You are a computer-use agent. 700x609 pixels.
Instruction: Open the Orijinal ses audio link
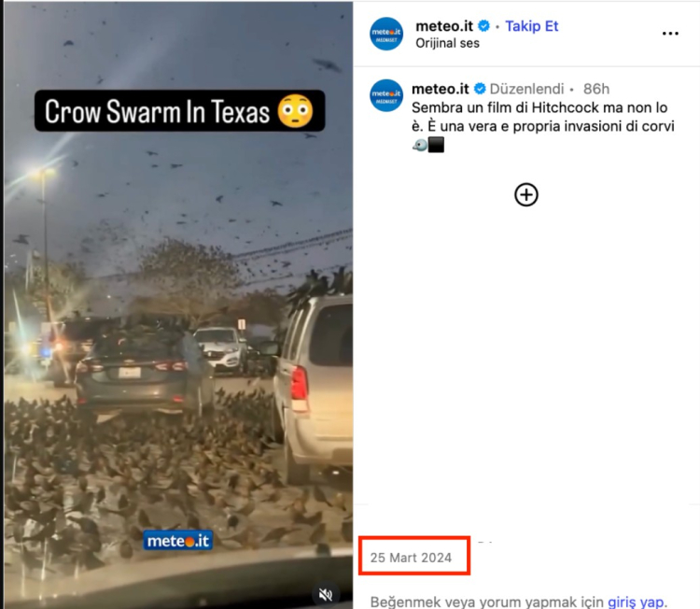447,43
